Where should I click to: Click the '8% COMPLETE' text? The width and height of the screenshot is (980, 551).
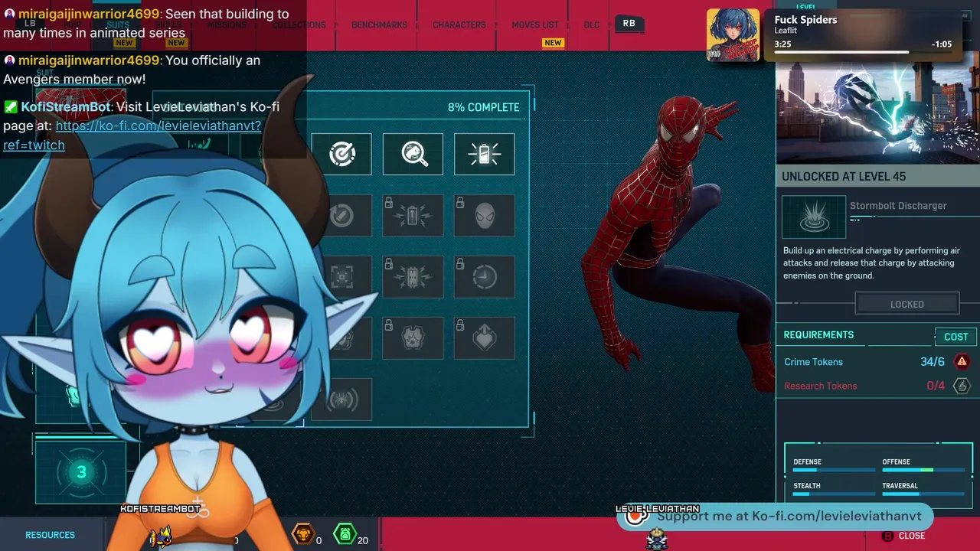pos(483,107)
